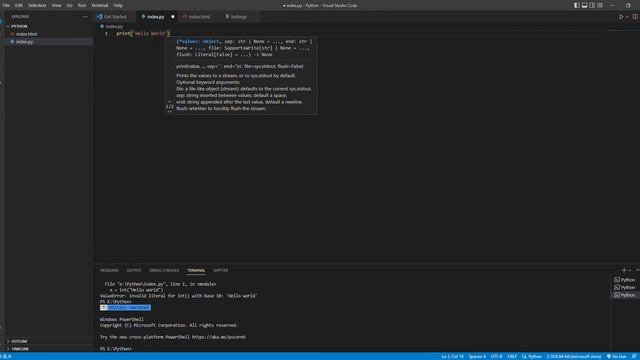Open the File menu

tap(6, 5)
